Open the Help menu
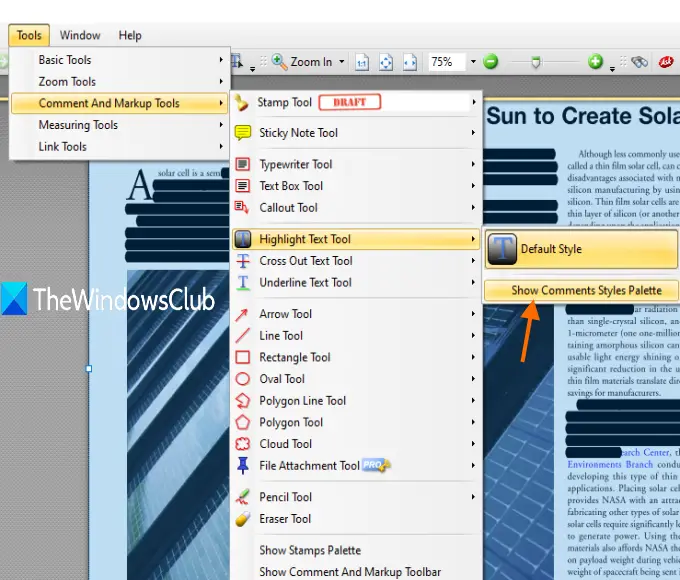This screenshot has width=680, height=580. 130,35
